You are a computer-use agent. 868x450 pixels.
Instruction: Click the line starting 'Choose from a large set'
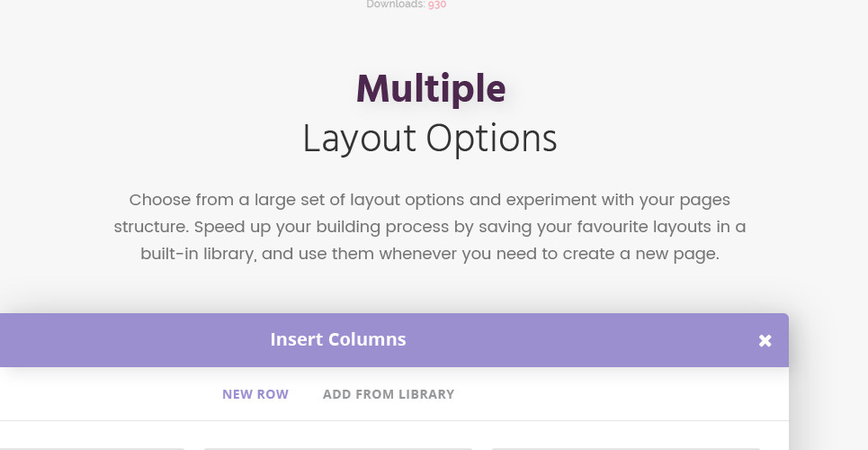(x=430, y=200)
